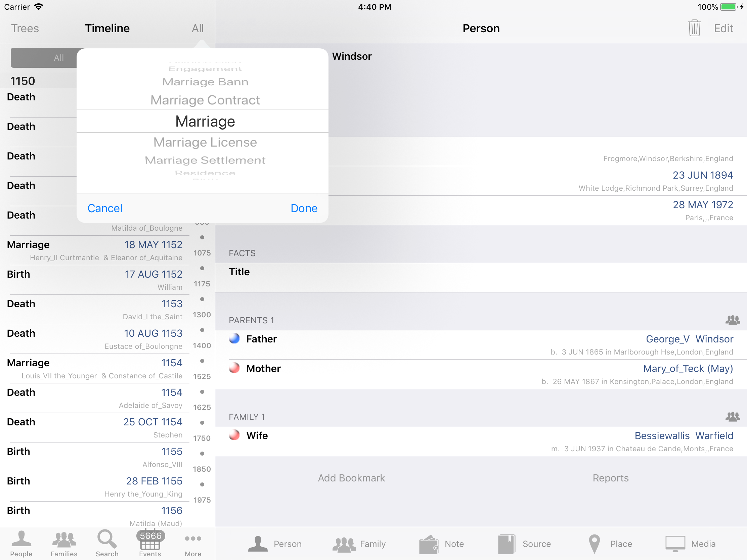Open the All event filter dropdown
The height and width of the screenshot is (560, 747).
pyautogui.click(x=197, y=28)
